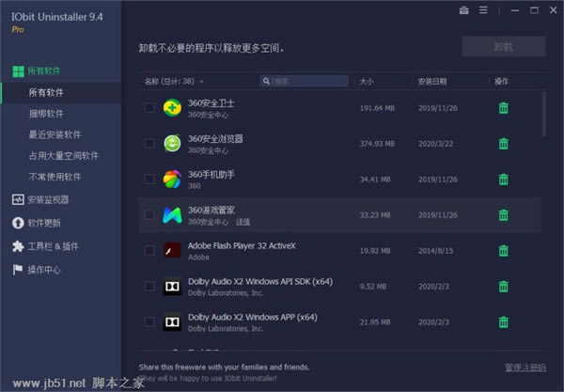
Task: Toggle name sort arrow next to 名称 header
Action: click(x=201, y=82)
